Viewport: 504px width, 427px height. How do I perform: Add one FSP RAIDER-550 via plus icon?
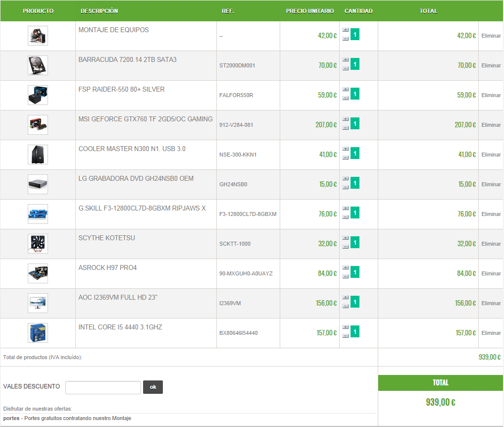345,89
